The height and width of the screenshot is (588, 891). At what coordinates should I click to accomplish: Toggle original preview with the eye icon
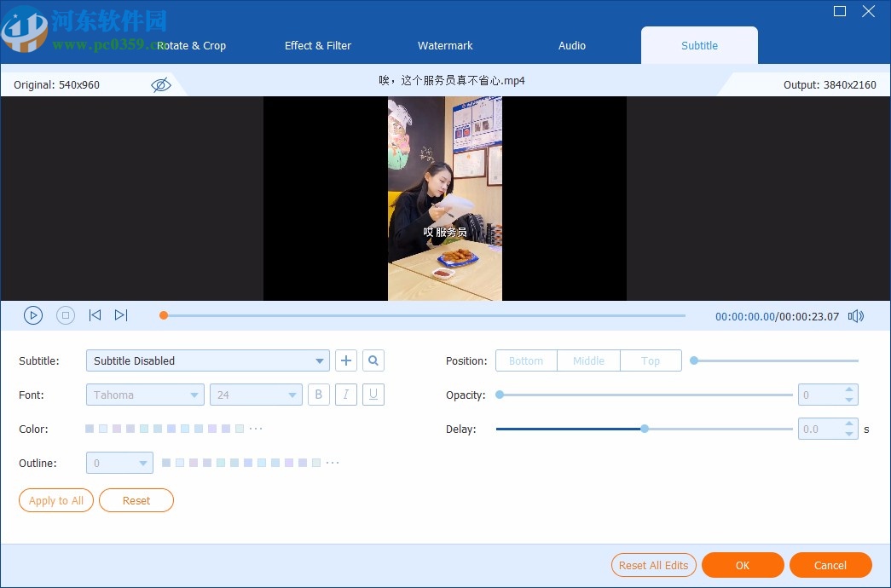[x=160, y=84]
